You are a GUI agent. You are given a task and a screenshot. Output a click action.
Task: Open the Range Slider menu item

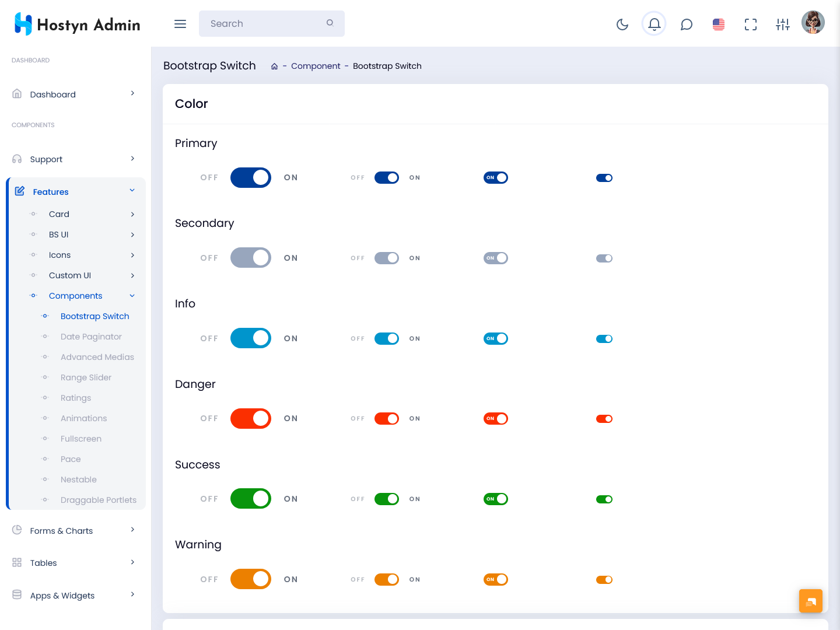pyautogui.click(x=86, y=377)
